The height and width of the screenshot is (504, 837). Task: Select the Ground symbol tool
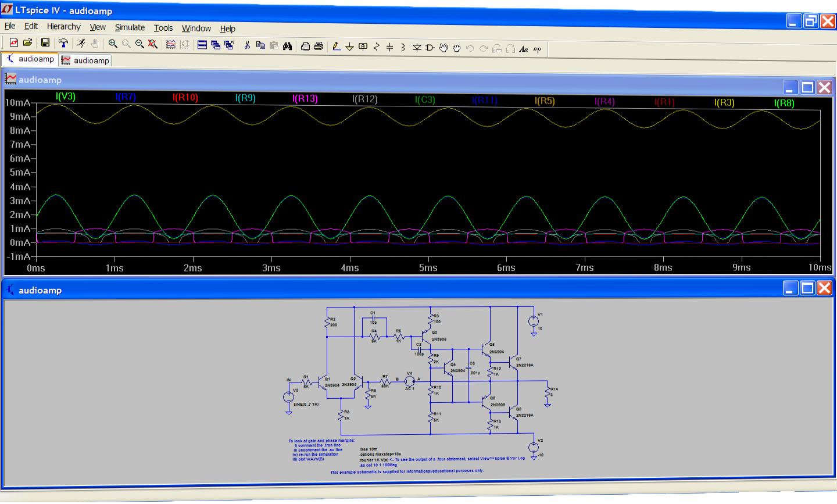coord(350,47)
